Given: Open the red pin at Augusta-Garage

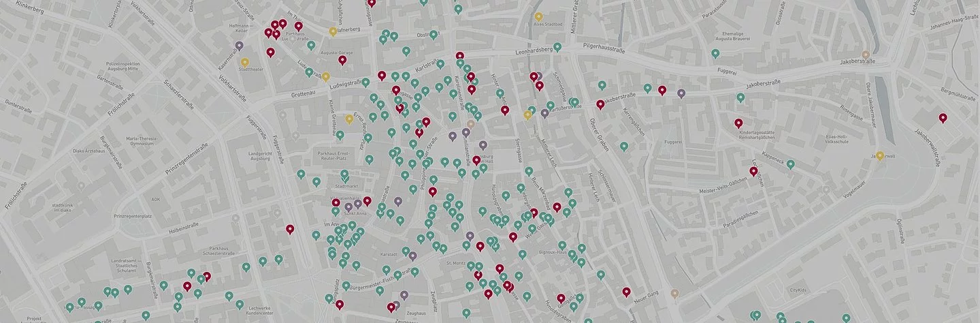Looking at the screenshot, I should tap(342, 61).
